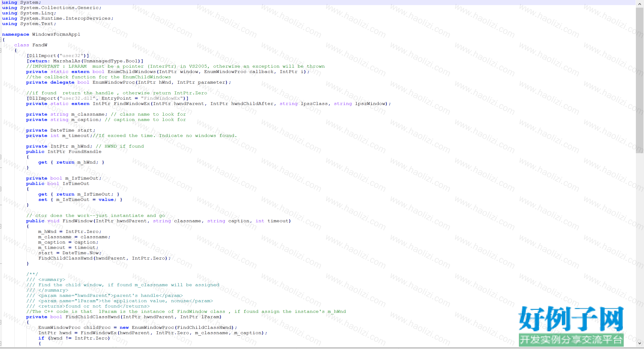The image size is (644, 349).
Task: Click 'm_caption;' field declaration
Action: [x=86, y=120]
